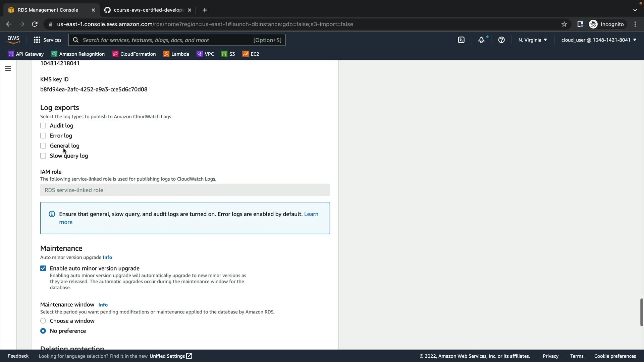Bookmark page with star icon
The image size is (644, 362).
[x=564, y=24]
